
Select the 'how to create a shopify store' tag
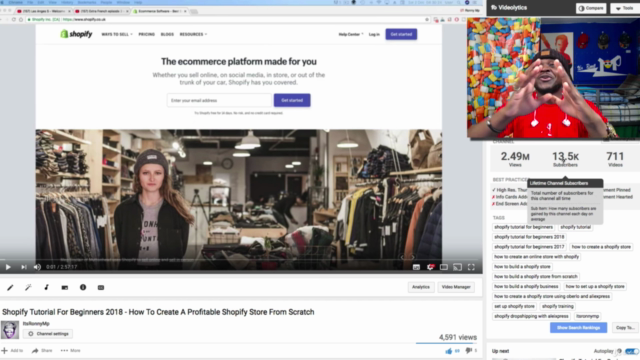pos(601,247)
